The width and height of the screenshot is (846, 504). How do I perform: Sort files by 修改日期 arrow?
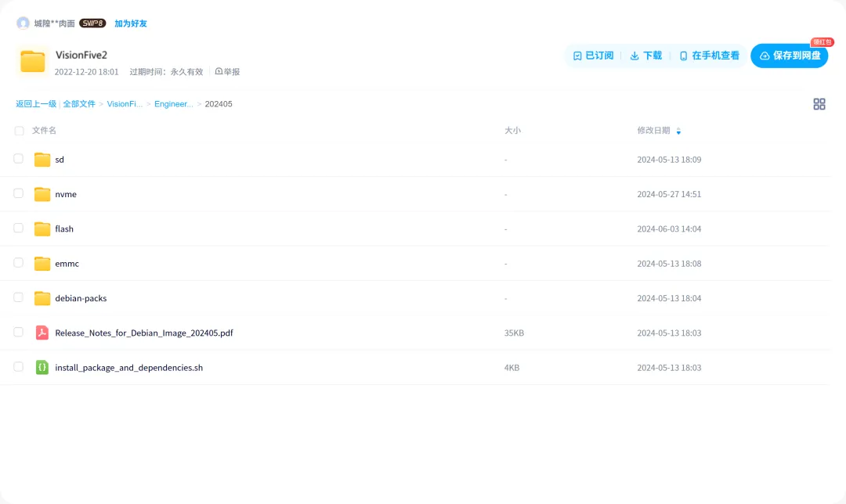(678, 131)
